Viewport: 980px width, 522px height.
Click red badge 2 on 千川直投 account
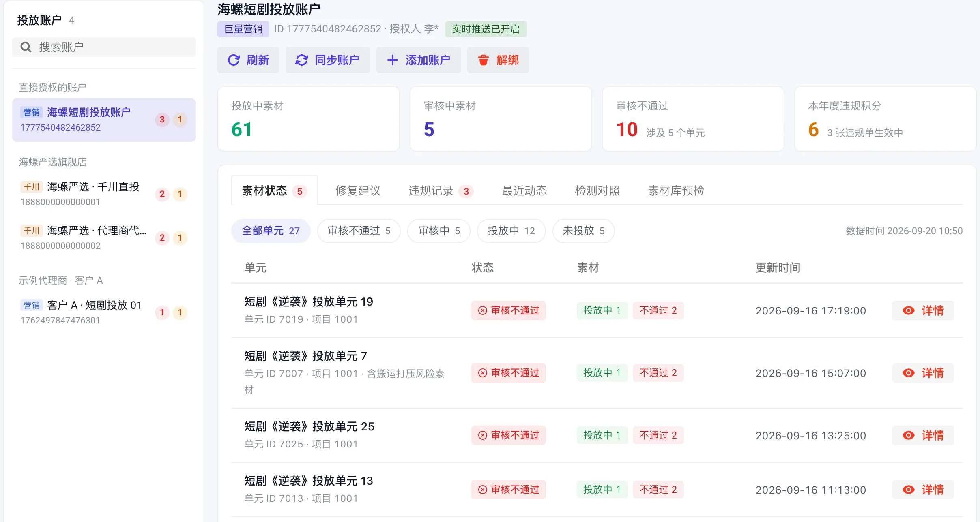(162, 194)
